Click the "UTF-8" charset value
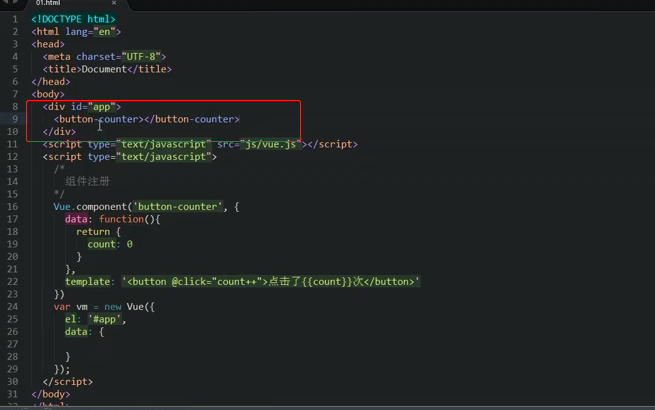 [x=141, y=57]
